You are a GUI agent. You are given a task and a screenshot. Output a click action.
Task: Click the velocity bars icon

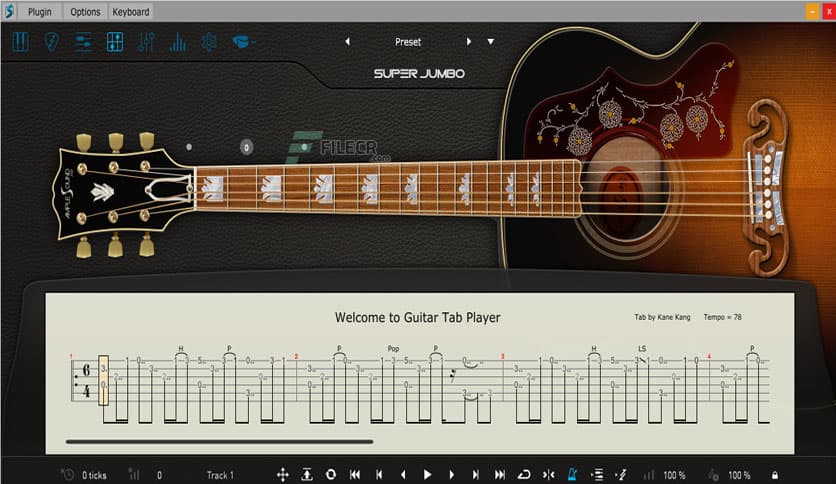(x=134, y=474)
